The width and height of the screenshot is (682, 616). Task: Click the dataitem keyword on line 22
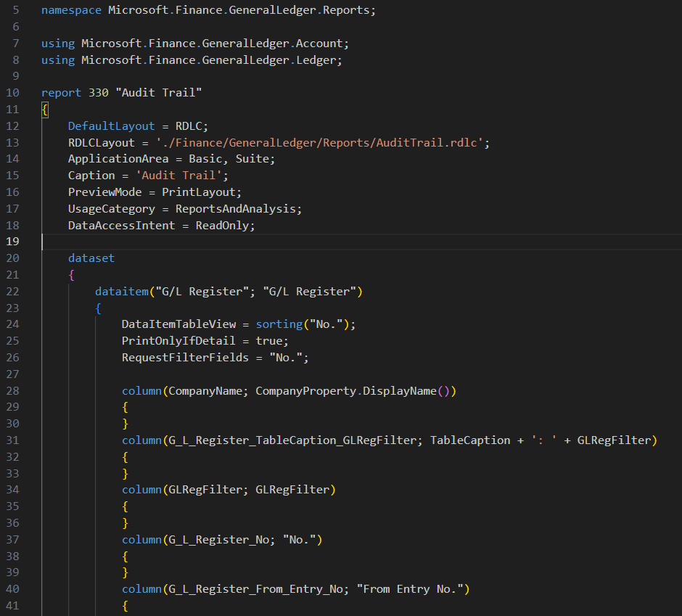121,292
